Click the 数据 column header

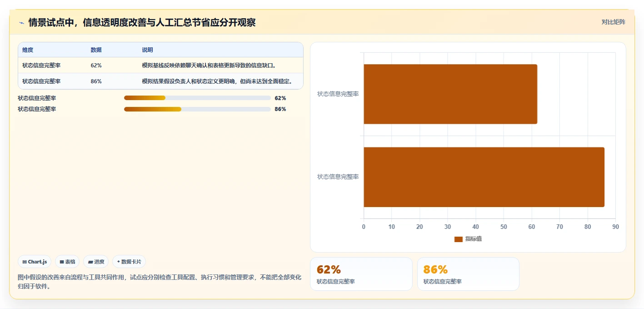(x=96, y=50)
